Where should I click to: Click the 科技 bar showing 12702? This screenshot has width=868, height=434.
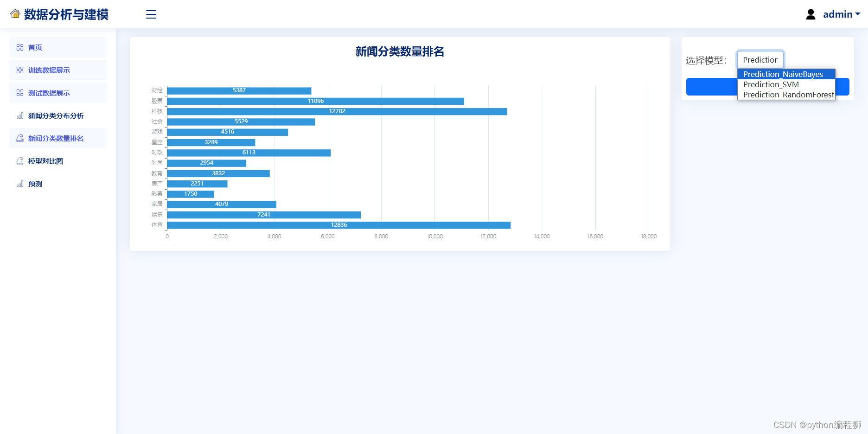click(336, 111)
